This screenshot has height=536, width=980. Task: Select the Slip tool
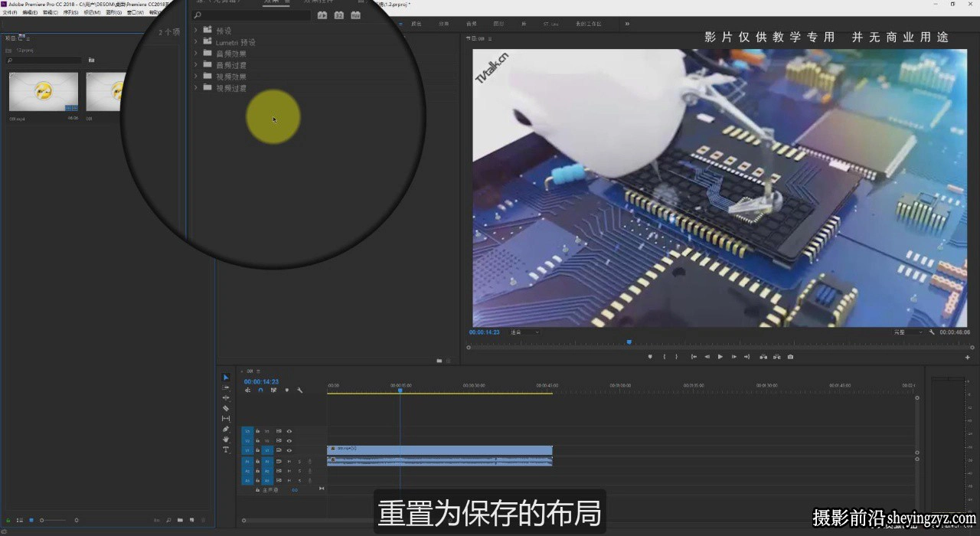(226, 418)
